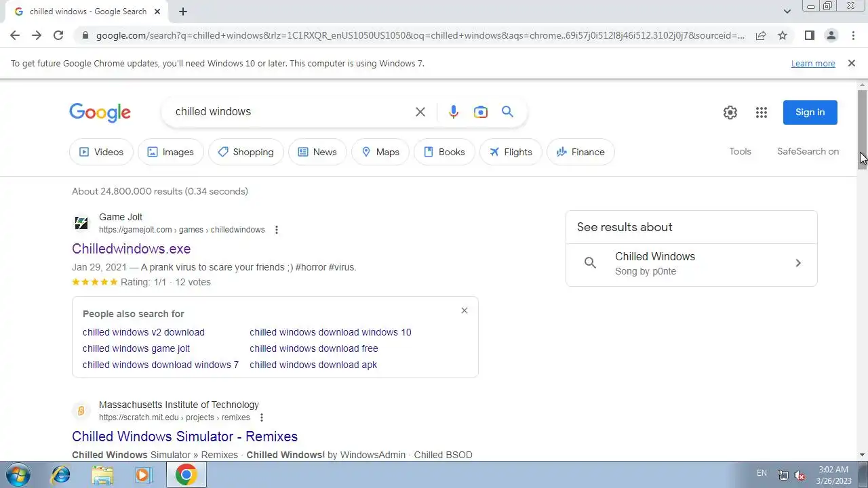The width and height of the screenshot is (868, 488).
Task: Click the browser forward arrow
Action: click(37, 35)
